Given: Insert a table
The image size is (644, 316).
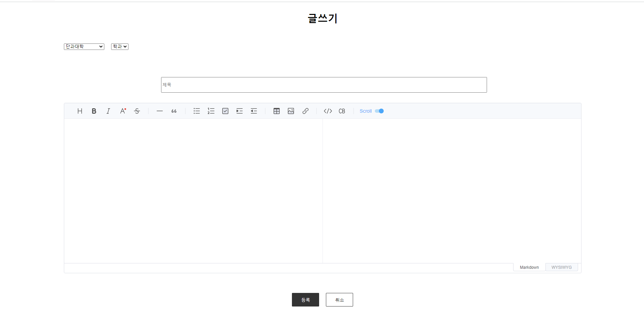Looking at the screenshot, I should (x=277, y=111).
